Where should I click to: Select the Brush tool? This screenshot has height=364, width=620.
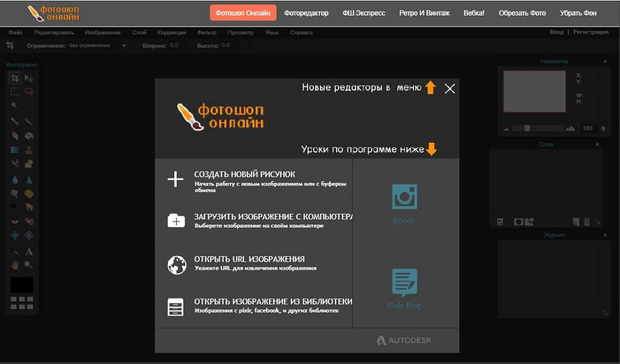(29, 122)
